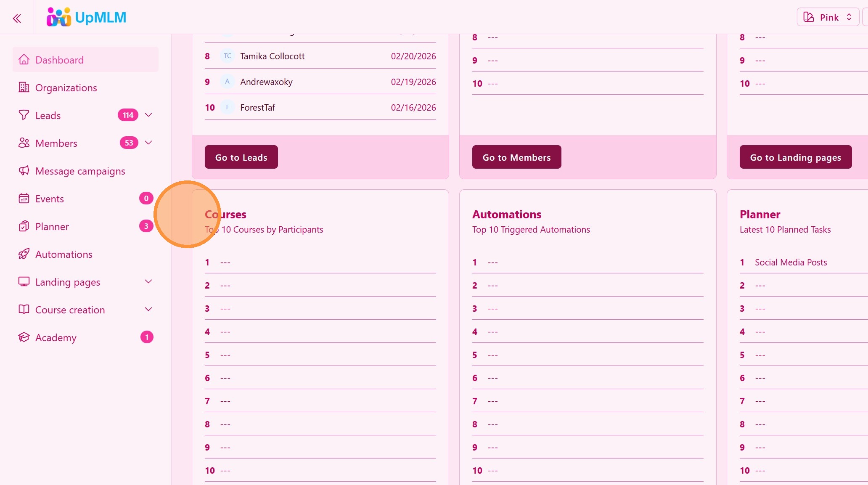868x485 pixels.
Task: Click the Message campaigns megaphone icon
Action: [x=24, y=171]
